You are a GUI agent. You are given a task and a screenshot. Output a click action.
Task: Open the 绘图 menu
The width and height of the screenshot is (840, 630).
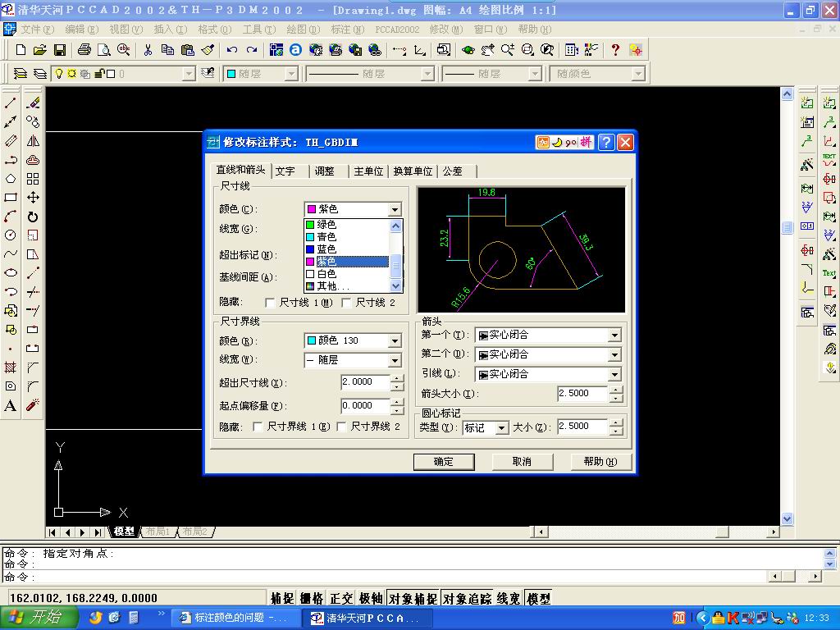(x=303, y=30)
